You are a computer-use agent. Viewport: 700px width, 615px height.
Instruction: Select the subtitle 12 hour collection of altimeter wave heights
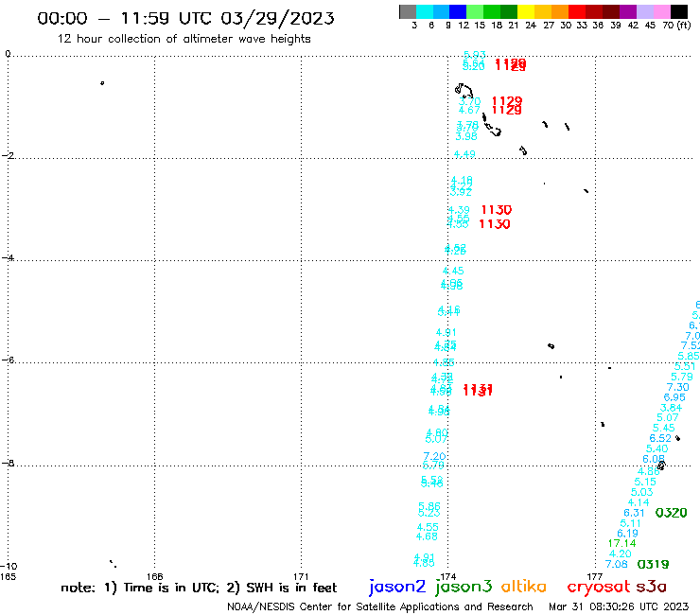click(184, 39)
